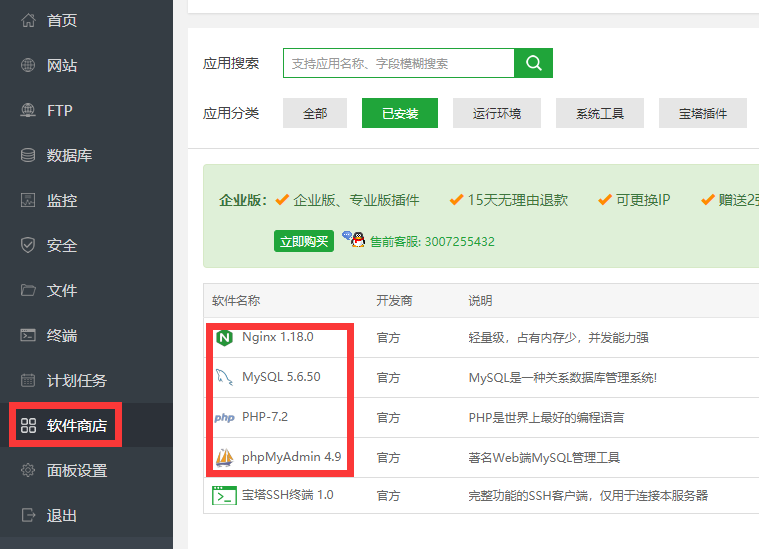This screenshot has height=549, width=759.
Task: Select 退出 to log out
Action: [61, 515]
